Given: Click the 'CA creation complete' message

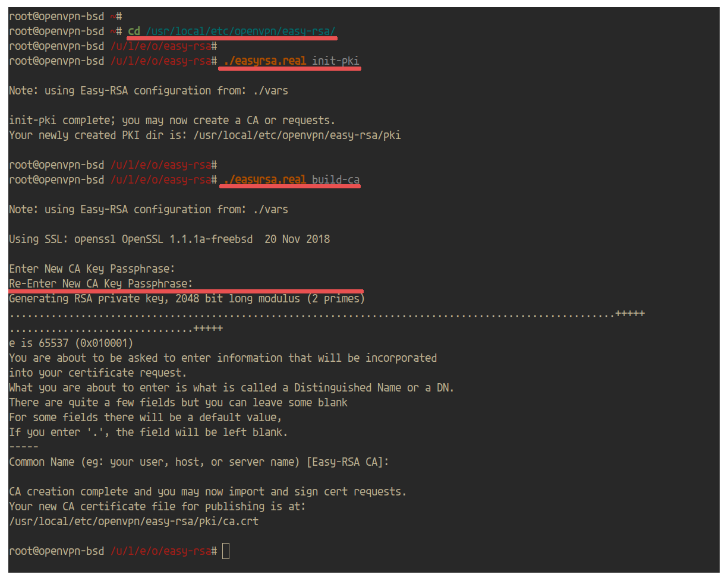Looking at the screenshot, I should [208, 491].
